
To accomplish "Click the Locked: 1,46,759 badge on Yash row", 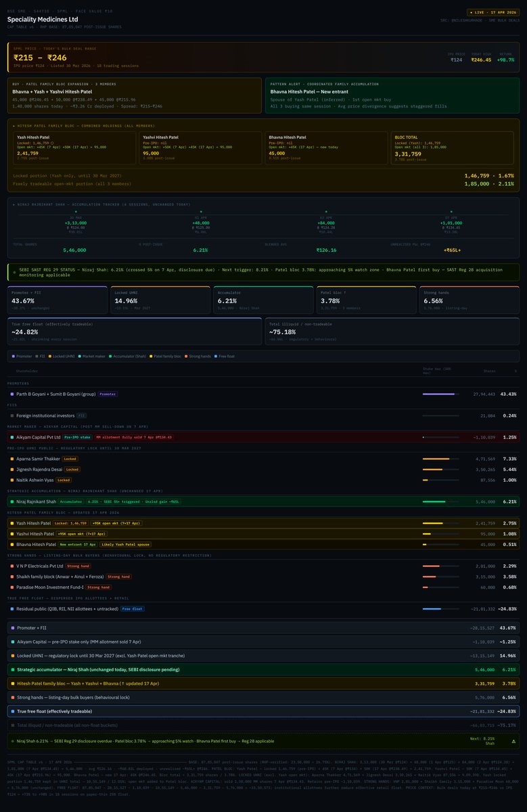I will 70,523.
